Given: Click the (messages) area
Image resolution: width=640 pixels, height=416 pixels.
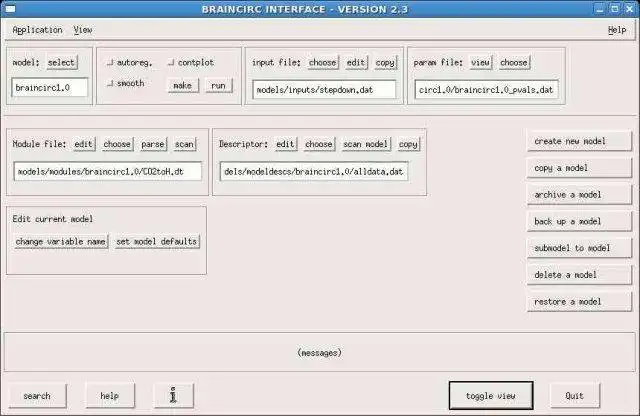Looking at the screenshot, I should (x=320, y=352).
